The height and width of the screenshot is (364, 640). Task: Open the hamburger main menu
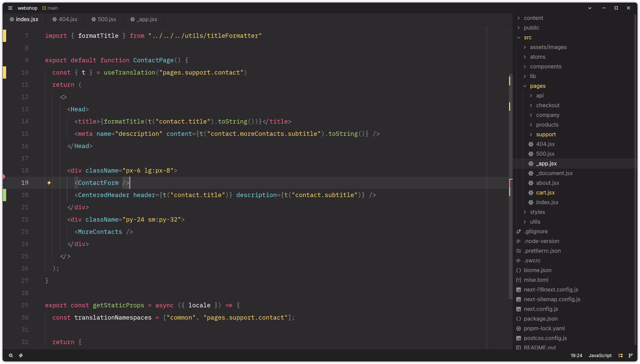pyautogui.click(x=10, y=8)
